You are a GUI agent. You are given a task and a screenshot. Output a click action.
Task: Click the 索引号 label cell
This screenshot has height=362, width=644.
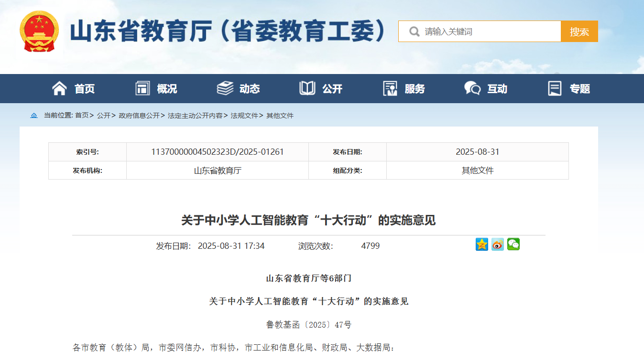(87, 152)
